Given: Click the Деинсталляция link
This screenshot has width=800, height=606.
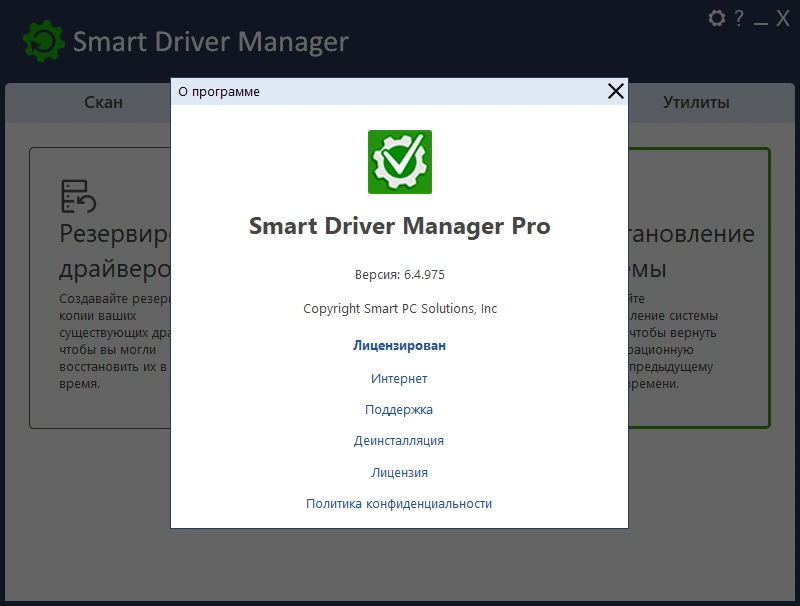Looking at the screenshot, I should coord(399,441).
